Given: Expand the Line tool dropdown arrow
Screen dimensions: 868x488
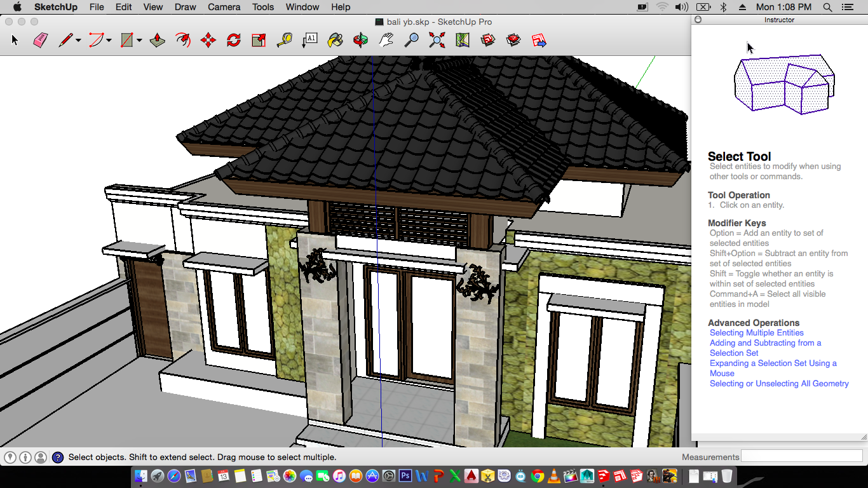Looking at the screenshot, I should pos(78,41).
